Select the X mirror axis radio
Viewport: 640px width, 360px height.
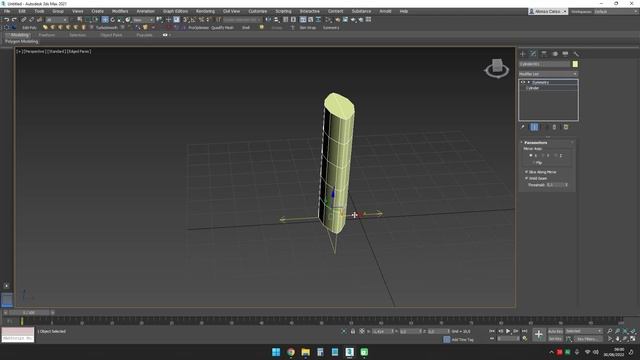tap(531, 156)
